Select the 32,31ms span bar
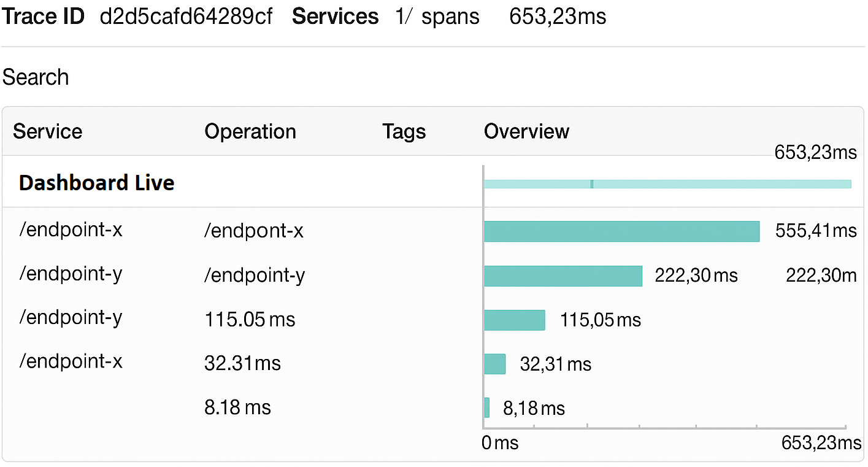 tap(494, 364)
